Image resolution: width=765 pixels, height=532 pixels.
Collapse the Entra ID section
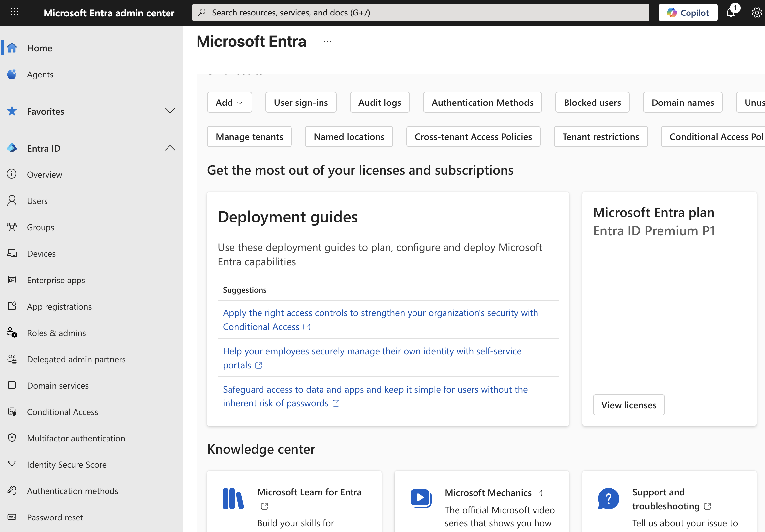click(170, 148)
